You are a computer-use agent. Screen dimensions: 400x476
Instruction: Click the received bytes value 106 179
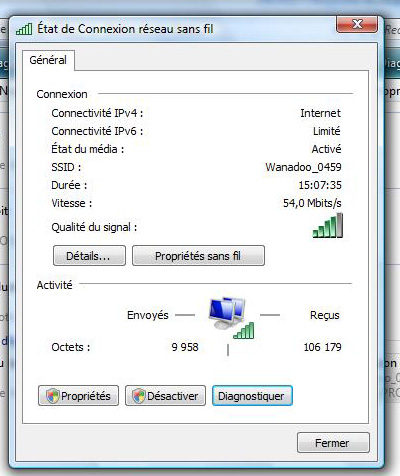[x=322, y=347]
